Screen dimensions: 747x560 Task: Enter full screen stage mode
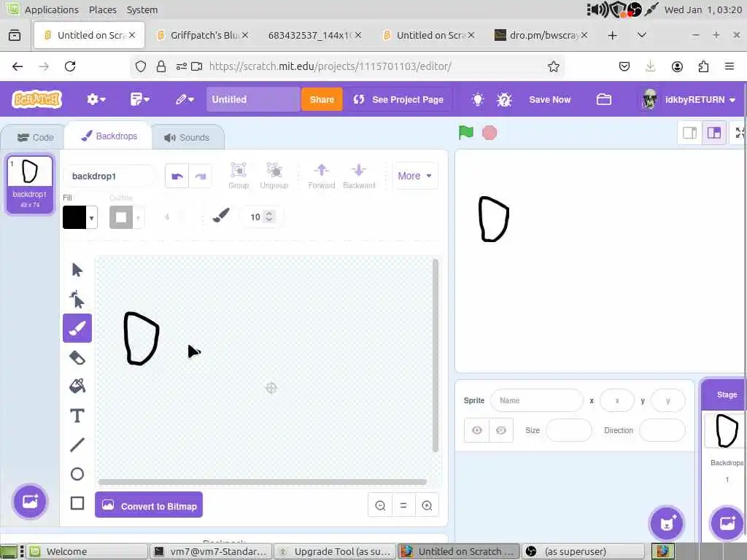click(740, 133)
